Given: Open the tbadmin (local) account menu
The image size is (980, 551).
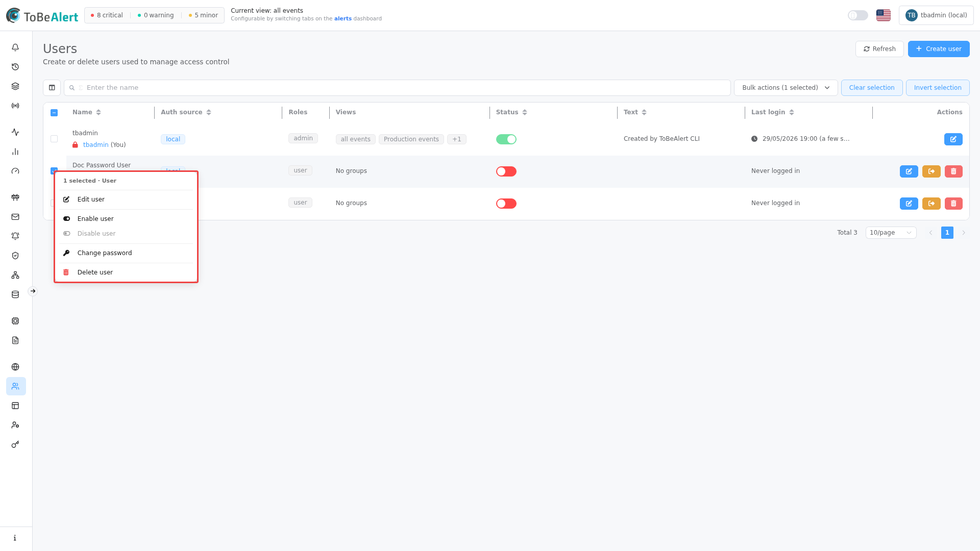Looking at the screenshot, I should click(x=936, y=15).
